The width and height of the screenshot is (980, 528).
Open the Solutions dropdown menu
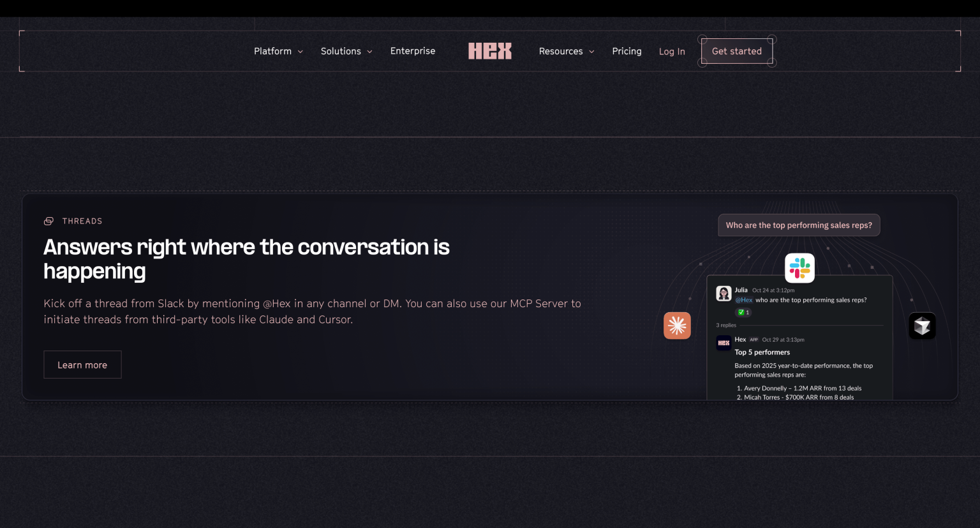click(346, 51)
